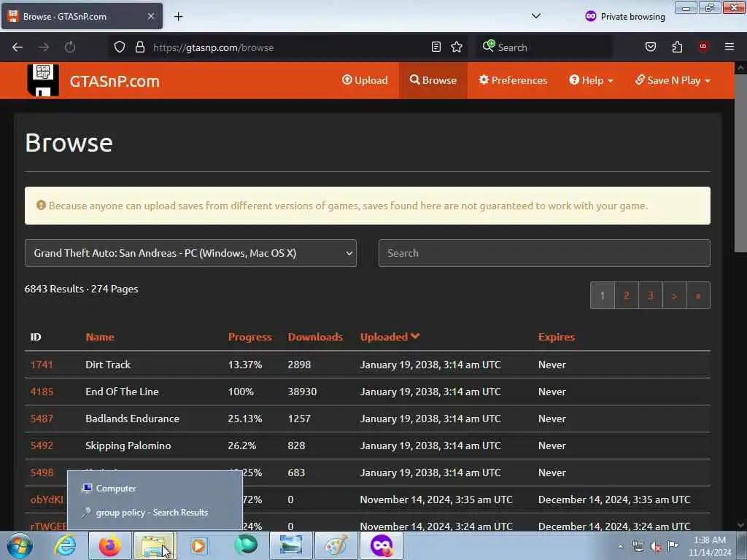Open save ID 4185
The height and width of the screenshot is (560, 747).
[x=42, y=392]
